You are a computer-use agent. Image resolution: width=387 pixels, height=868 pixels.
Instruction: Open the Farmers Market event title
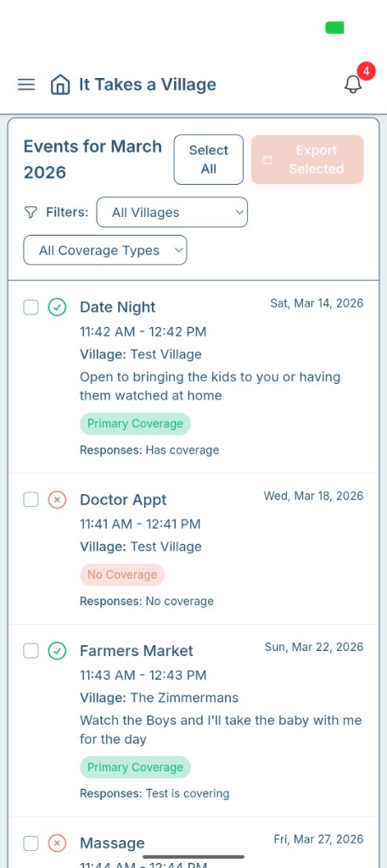(x=137, y=651)
